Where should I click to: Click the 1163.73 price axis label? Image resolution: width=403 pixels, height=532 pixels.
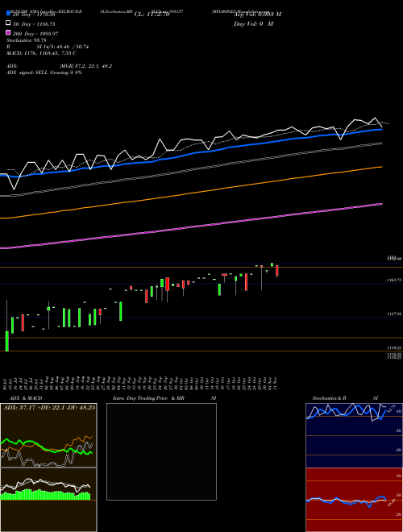394,281
